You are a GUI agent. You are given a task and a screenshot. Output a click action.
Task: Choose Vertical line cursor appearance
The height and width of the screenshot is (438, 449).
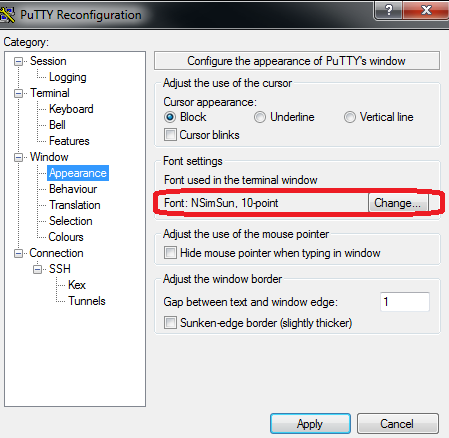(x=350, y=117)
